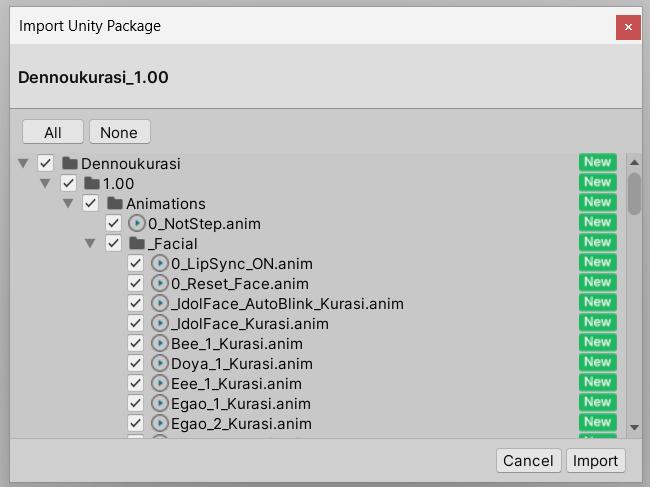This screenshot has height=487, width=650.
Task: Collapse the _Facial folder tree
Action: coord(90,243)
